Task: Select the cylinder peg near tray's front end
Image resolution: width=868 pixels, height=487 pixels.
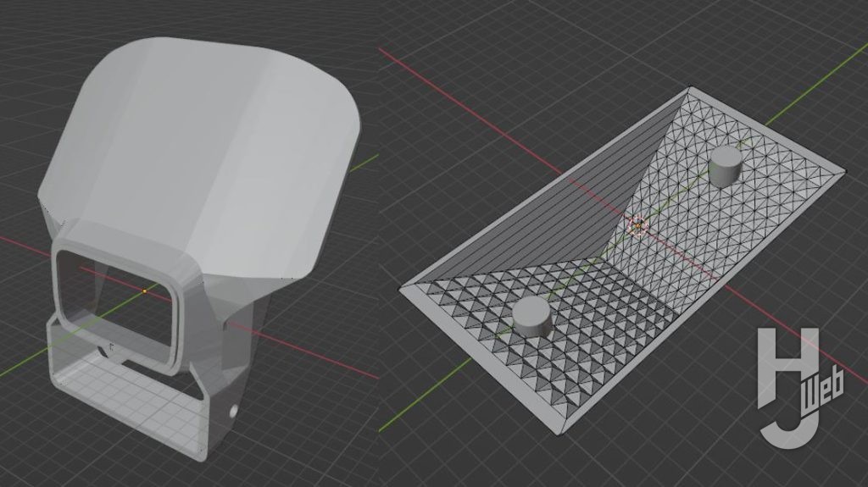Action: click(x=534, y=317)
